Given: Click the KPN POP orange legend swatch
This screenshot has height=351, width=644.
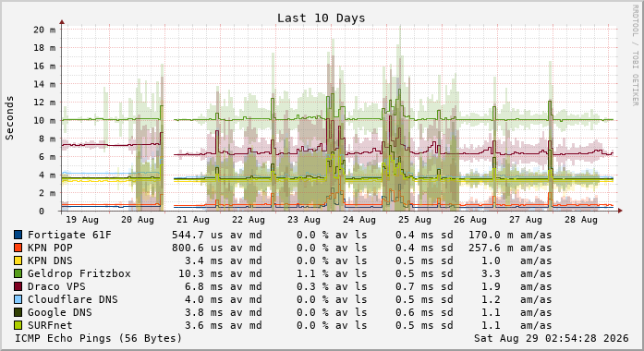Looking at the screenshot, I should [18, 248].
